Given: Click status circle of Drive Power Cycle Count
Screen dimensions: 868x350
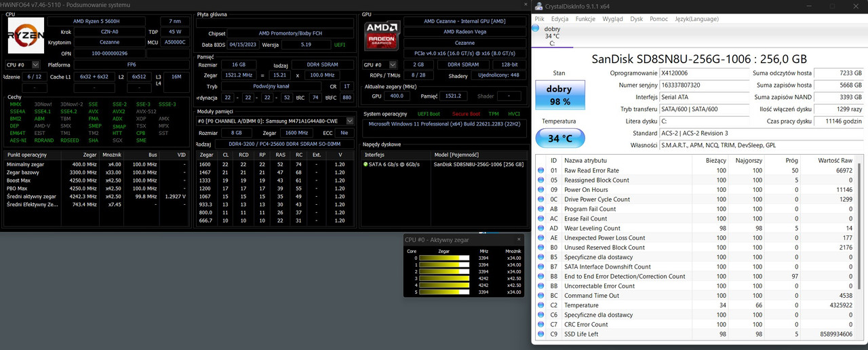Looking at the screenshot, I should point(541,199).
